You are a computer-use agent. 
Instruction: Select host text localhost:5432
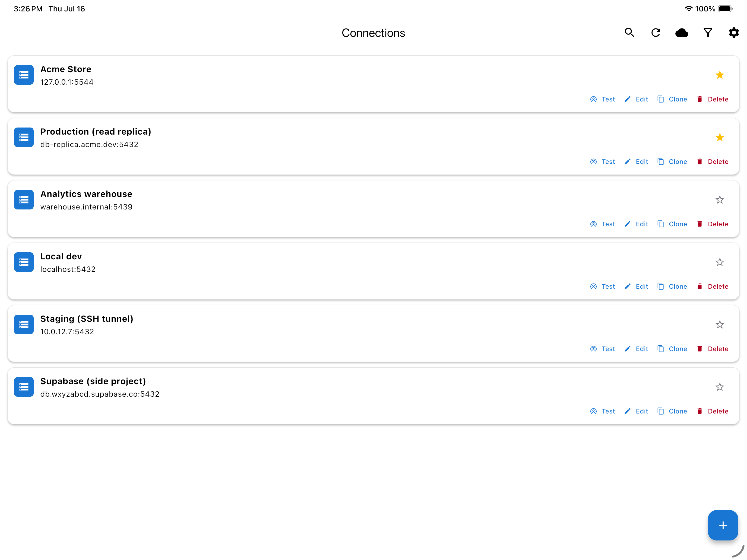(68, 269)
